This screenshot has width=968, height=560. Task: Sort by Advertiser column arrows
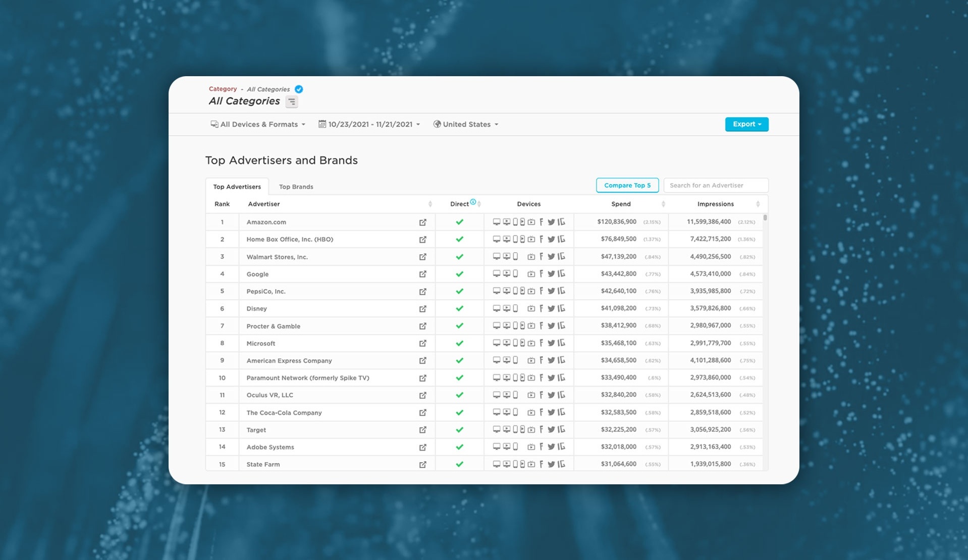[430, 204]
